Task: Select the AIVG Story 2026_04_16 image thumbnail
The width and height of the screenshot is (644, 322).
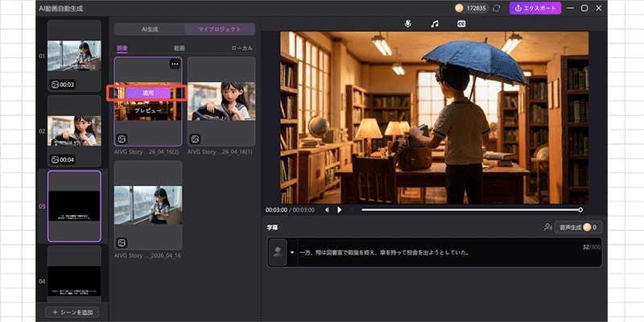Action: click(x=148, y=205)
